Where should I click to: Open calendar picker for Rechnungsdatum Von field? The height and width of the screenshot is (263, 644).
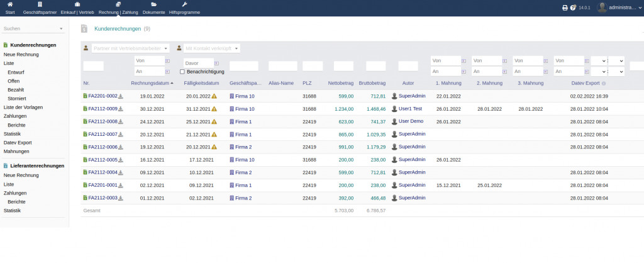click(x=168, y=60)
